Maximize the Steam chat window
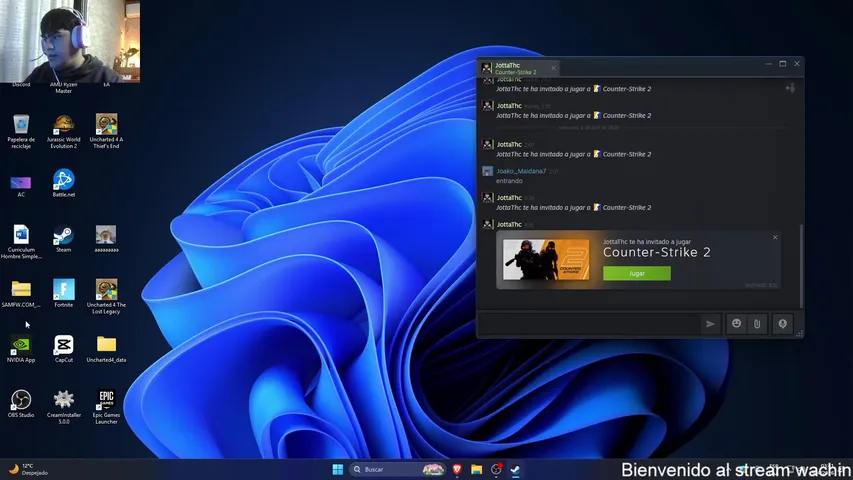This screenshot has height=480, width=853. point(782,64)
